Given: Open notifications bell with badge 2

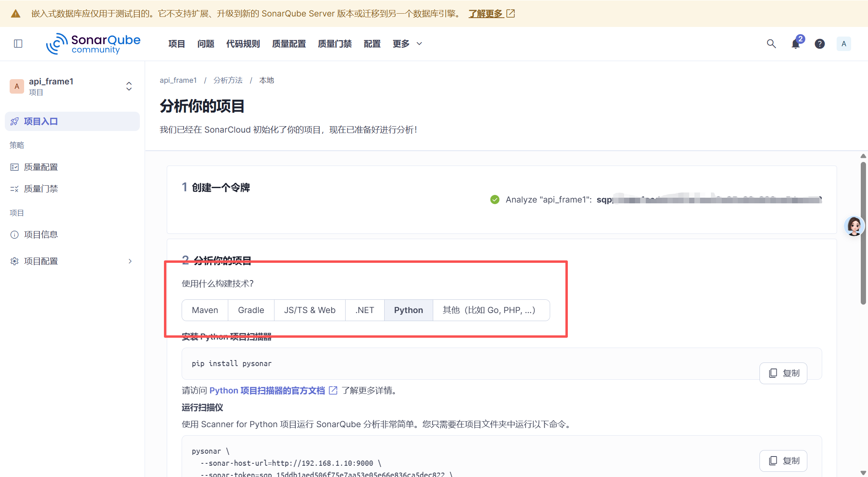Looking at the screenshot, I should click(796, 43).
